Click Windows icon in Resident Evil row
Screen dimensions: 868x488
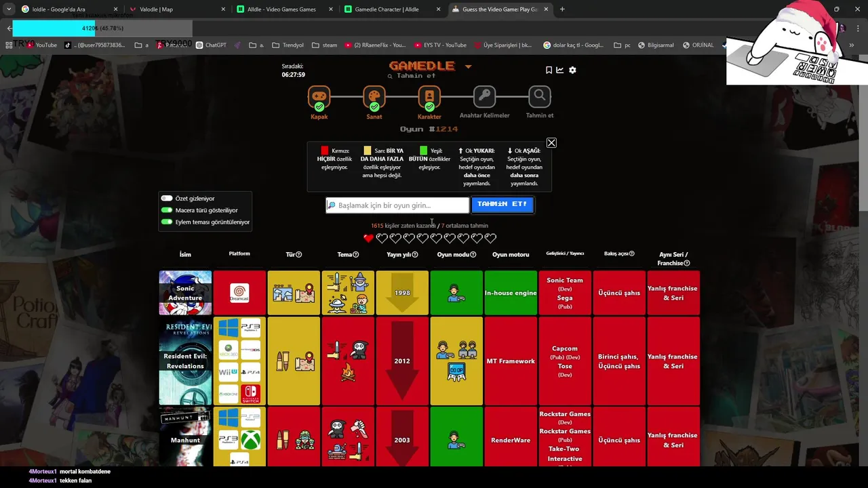coord(228,328)
